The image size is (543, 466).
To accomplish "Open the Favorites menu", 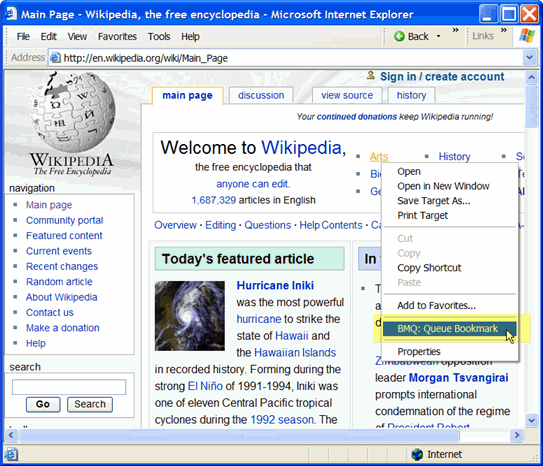I will (117, 36).
